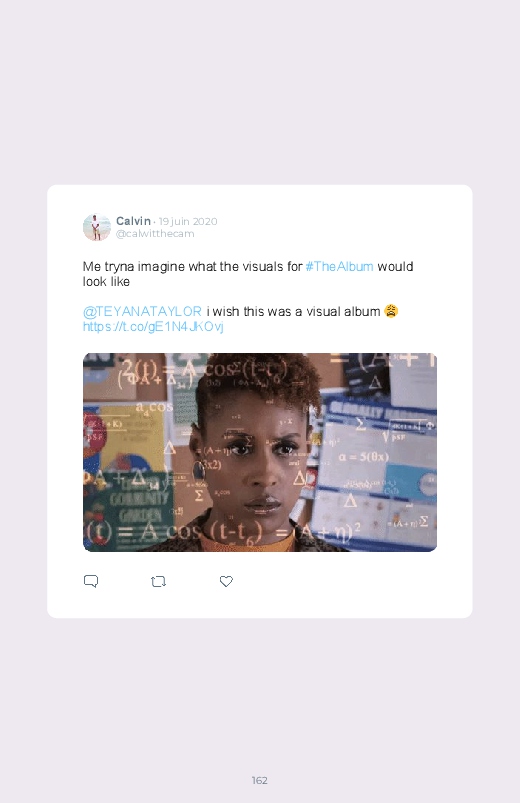Click the weary face emoji
This screenshot has width=520, height=803.
click(391, 311)
